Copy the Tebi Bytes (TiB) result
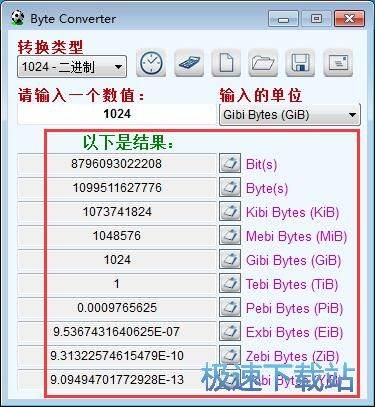The height and width of the screenshot is (407, 375). point(230,283)
